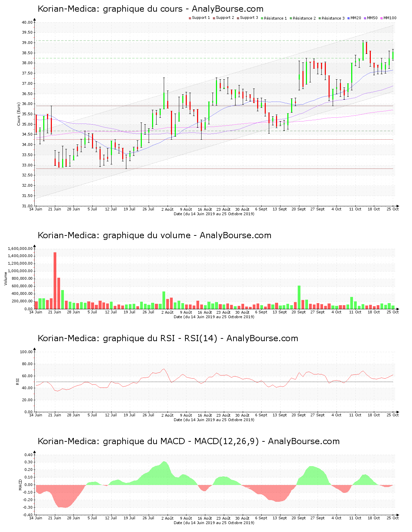Click the tallest red volume bar near 21 Juin
This screenshot has height=532, width=412.
pos(55,280)
